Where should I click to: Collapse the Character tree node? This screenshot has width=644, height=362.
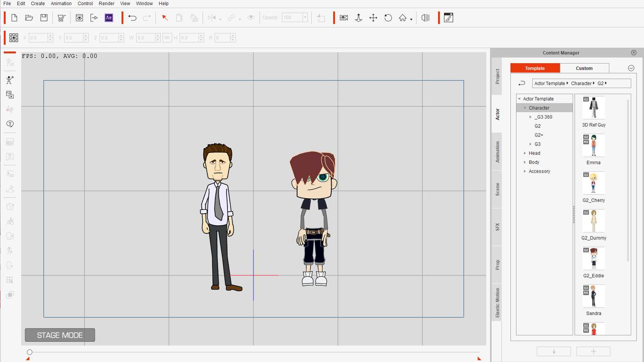pos(525,108)
